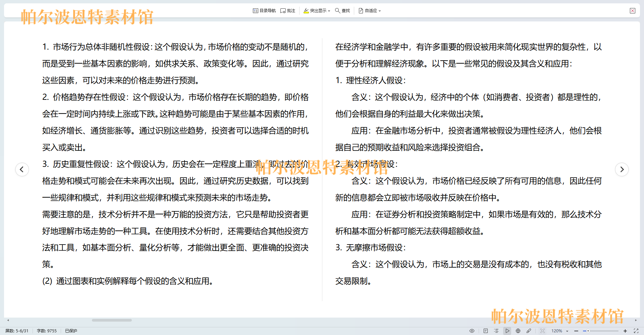Click the zoom slider handle
Image resolution: width=644 pixels, height=335 pixels.
pos(588,331)
